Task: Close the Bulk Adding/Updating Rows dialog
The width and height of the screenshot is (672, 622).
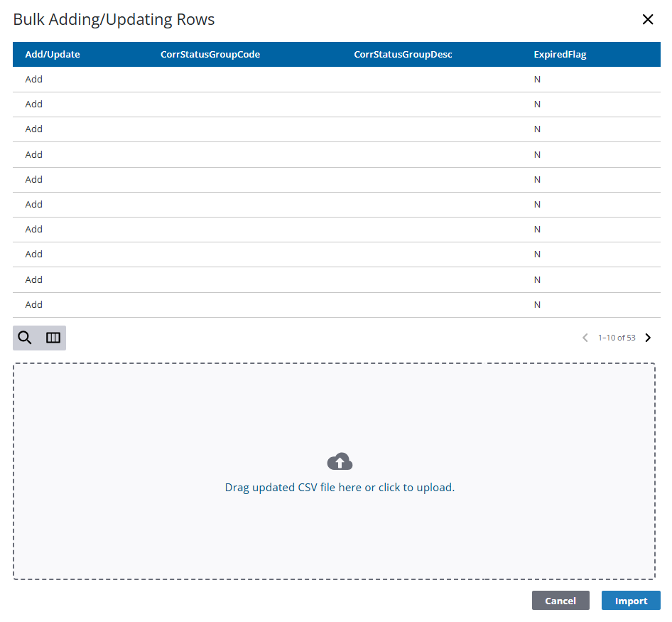Action: pyautogui.click(x=647, y=20)
